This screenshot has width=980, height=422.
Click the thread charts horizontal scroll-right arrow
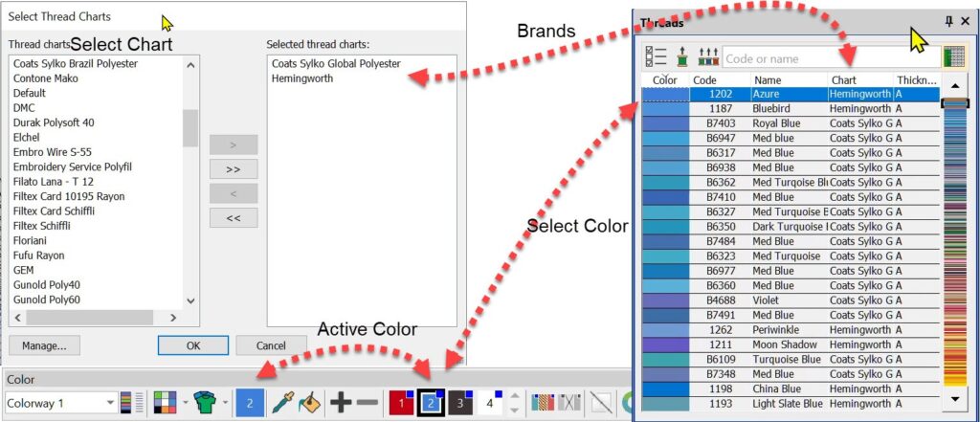click(x=173, y=319)
